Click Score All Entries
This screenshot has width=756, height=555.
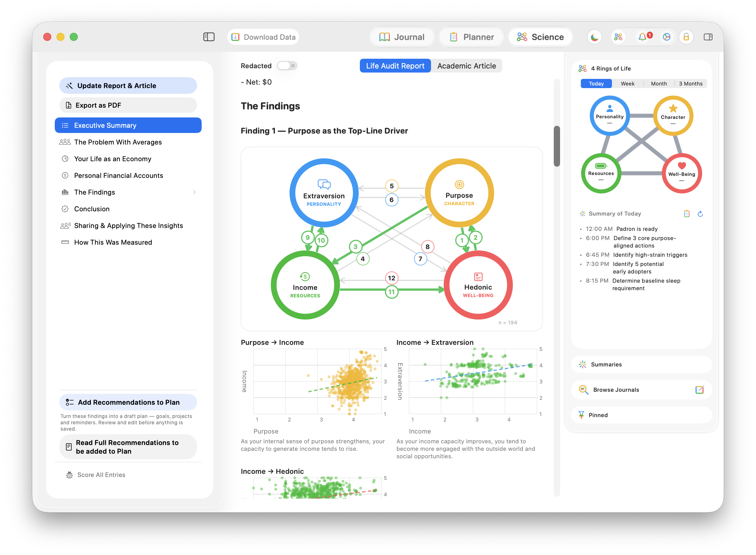[x=95, y=475]
